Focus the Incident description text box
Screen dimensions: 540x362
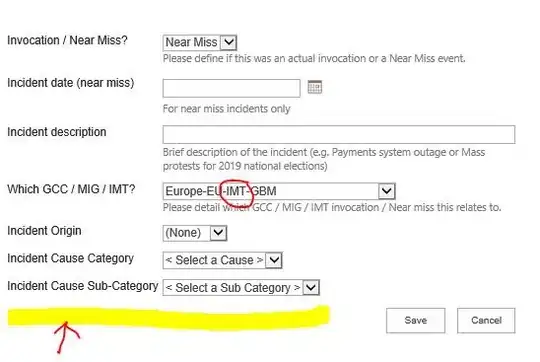(339, 134)
